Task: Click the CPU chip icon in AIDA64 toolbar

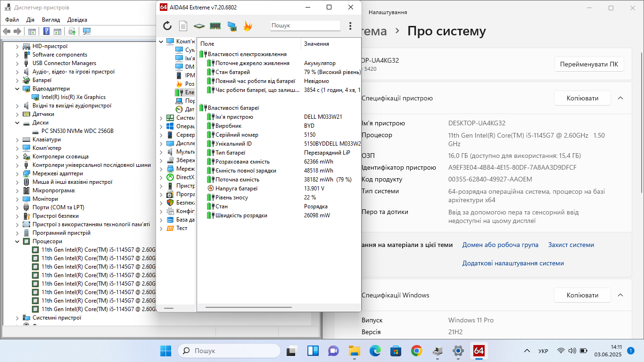Action: [199, 26]
